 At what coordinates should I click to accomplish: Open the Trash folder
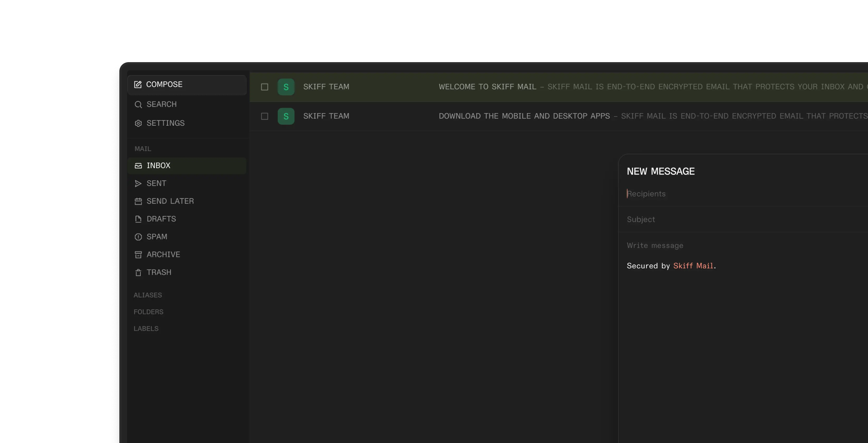187,272
